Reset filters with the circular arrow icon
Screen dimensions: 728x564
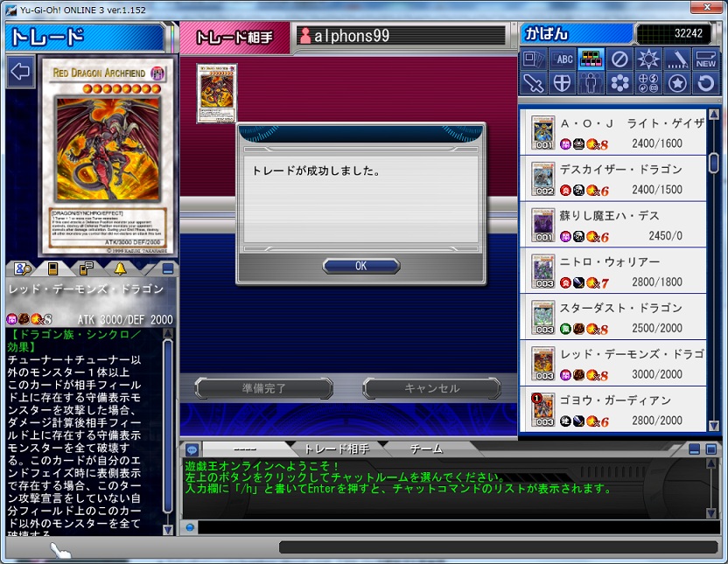706,83
